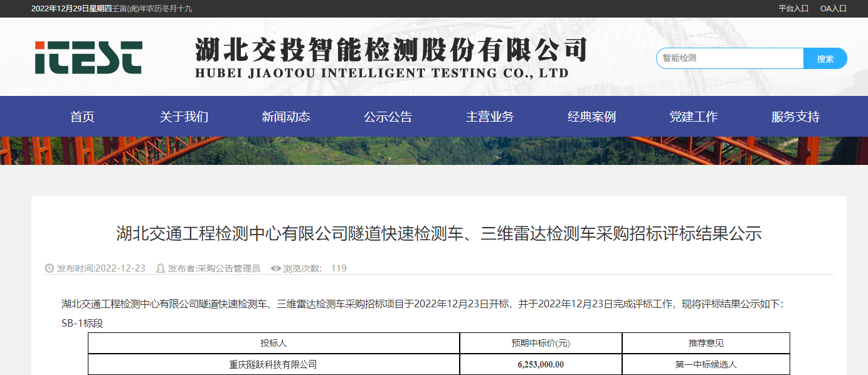Image resolution: width=868 pixels, height=375 pixels.
Task: Open 首页 in the navigation bar
Action: coord(82,117)
